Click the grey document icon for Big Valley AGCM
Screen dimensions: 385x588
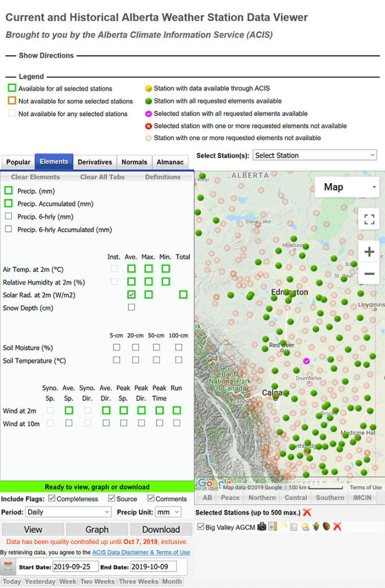click(x=294, y=527)
